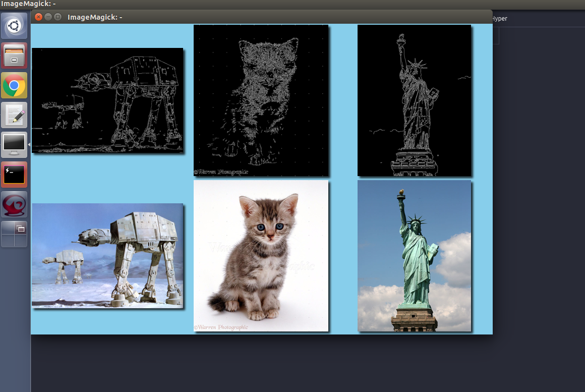Select the color Statue of Liberty photo

point(414,255)
